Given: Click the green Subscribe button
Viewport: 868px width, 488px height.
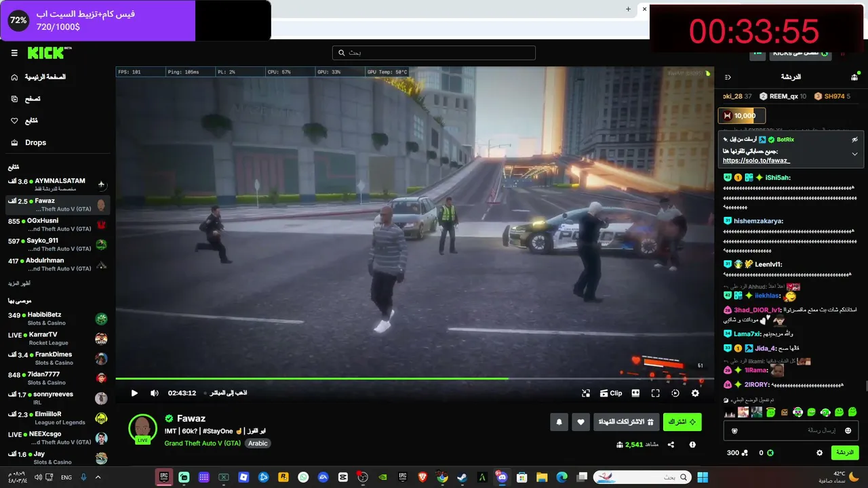Looking at the screenshot, I should [682, 422].
